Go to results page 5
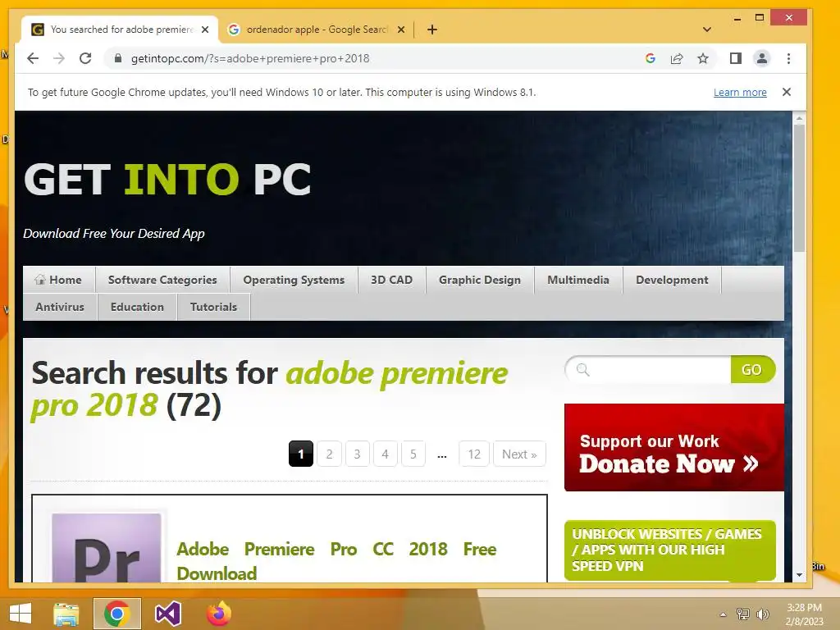 tap(413, 454)
